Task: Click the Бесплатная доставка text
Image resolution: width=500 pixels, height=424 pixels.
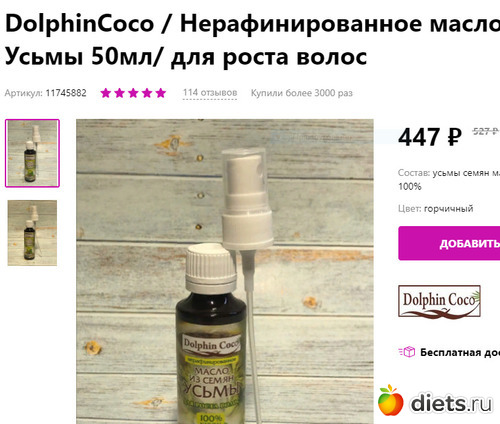Action: click(460, 352)
